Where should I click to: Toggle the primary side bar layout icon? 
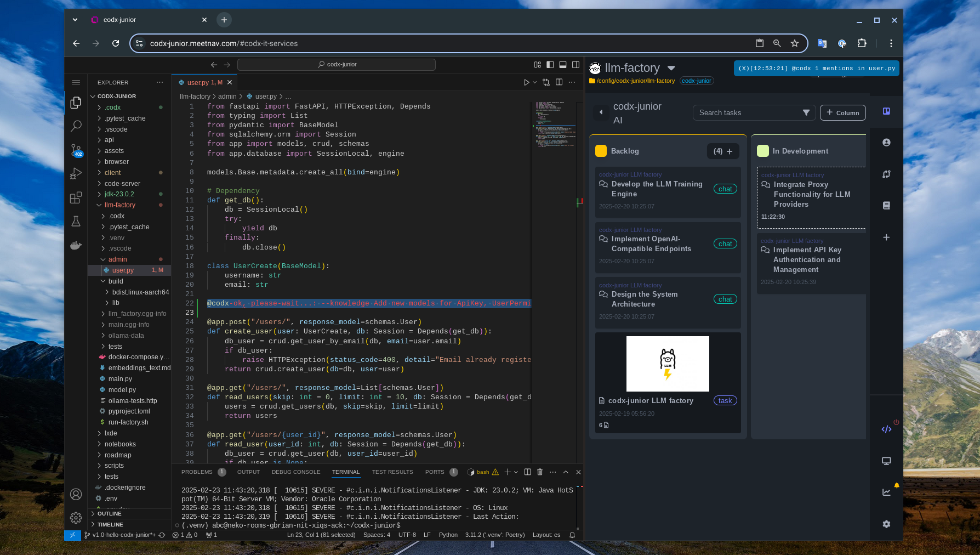(x=550, y=65)
